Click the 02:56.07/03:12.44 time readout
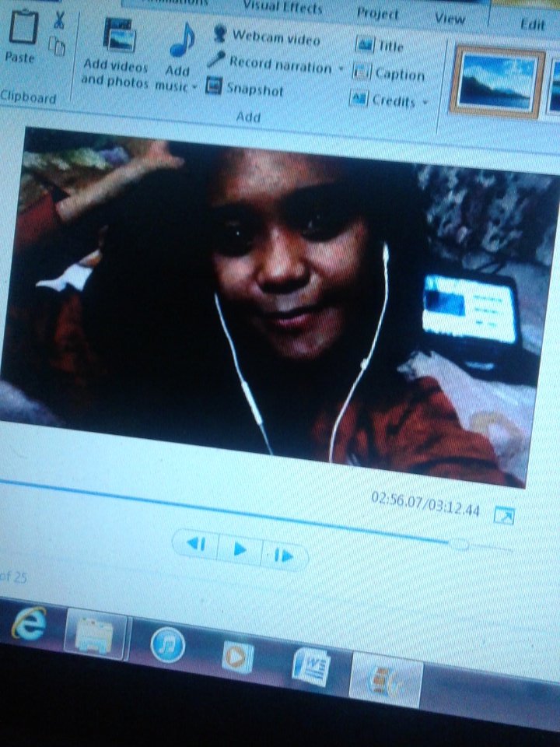The height and width of the screenshot is (747, 560). click(x=425, y=504)
